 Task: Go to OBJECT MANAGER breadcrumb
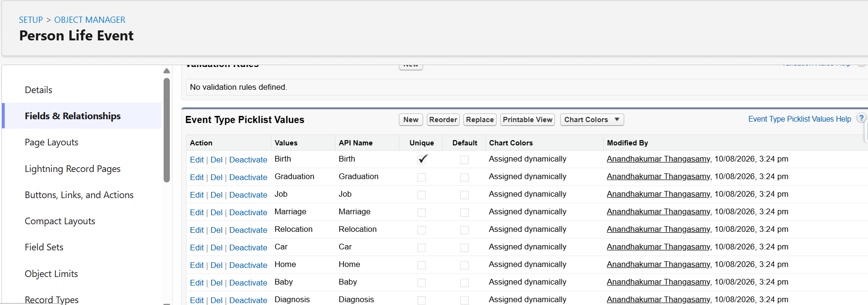(x=90, y=20)
